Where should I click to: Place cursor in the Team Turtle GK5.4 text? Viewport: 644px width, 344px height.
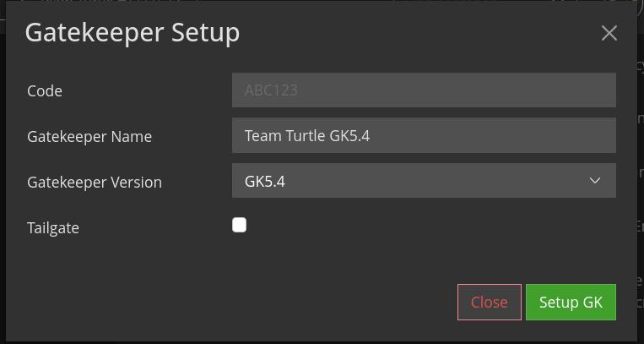[307, 135]
